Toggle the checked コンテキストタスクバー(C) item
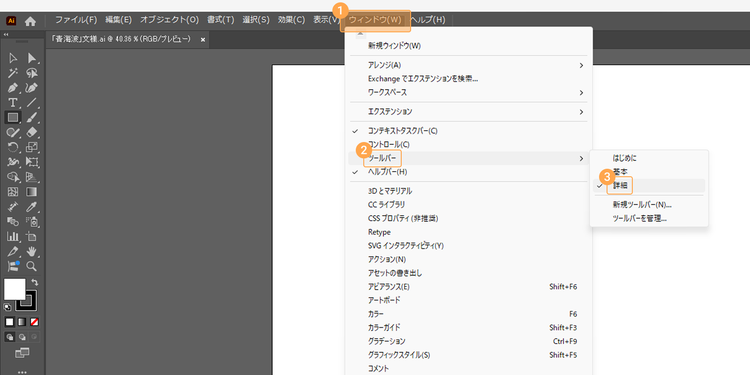Viewport: 750px width, 375px height. (469, 131)
